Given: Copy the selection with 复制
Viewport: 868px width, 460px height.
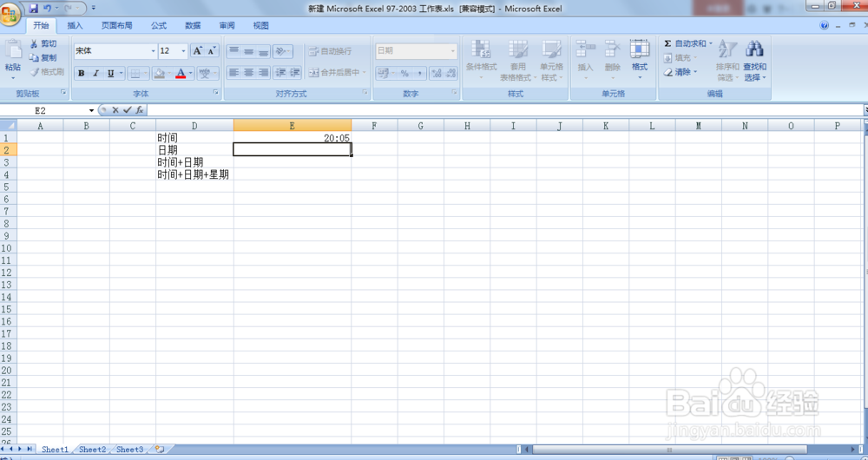Looking at the screenshot, I should click(43, 57).
